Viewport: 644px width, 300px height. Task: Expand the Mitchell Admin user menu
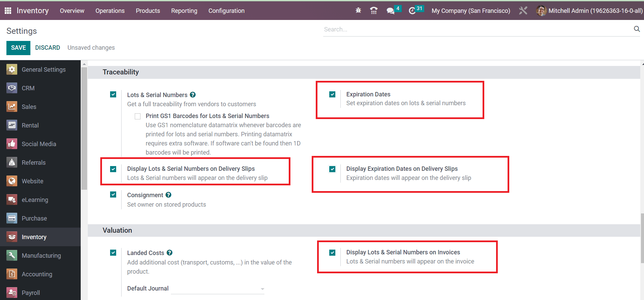coord(589,11)
